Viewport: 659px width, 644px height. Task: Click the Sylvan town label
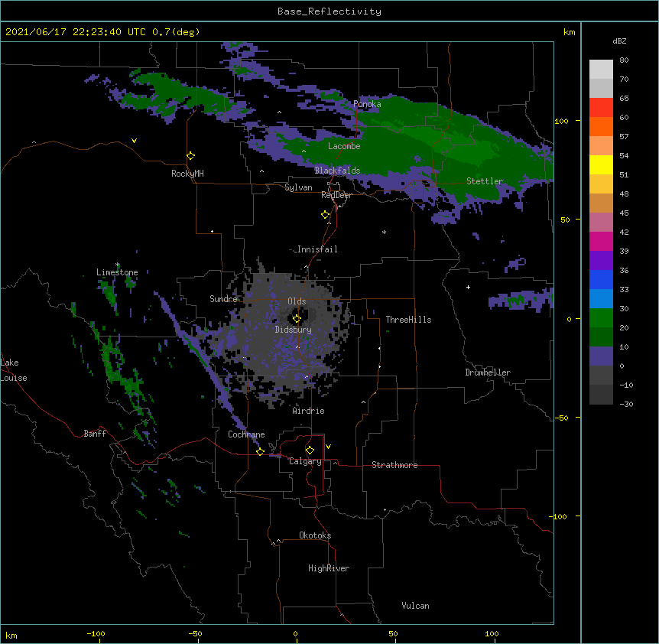click(x=298, y=187)
